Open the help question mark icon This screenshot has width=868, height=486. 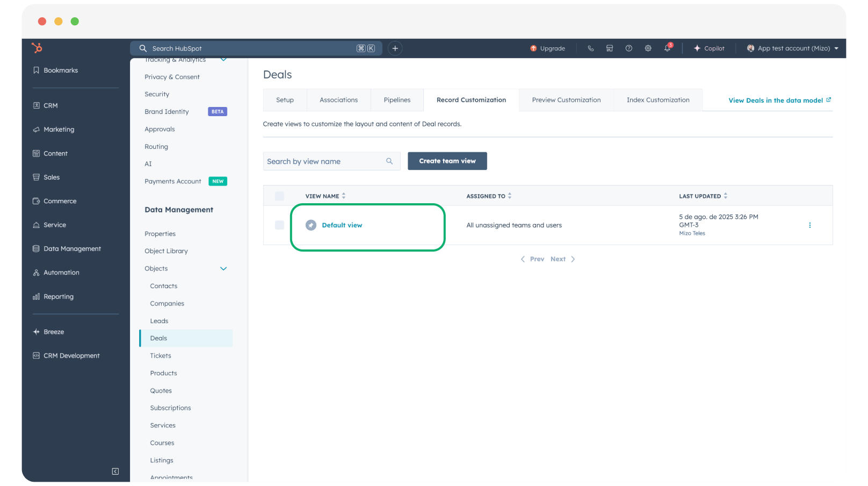[629, 48]
